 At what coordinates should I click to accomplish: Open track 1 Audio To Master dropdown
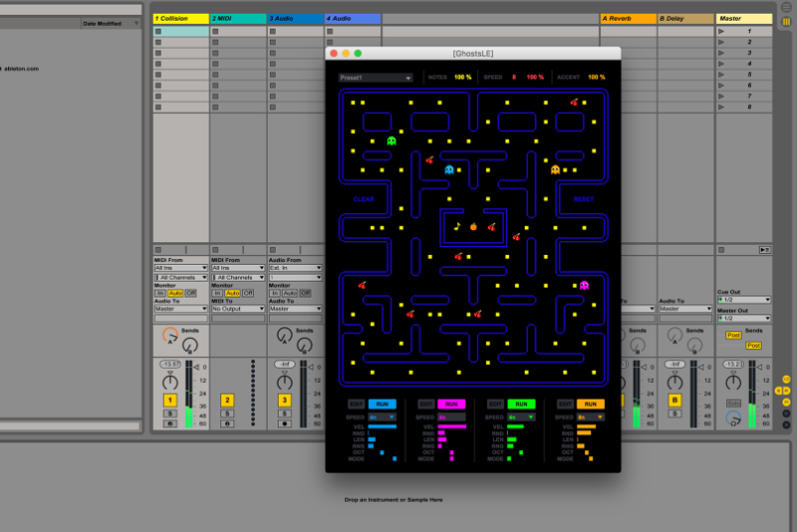coord(180,309)
